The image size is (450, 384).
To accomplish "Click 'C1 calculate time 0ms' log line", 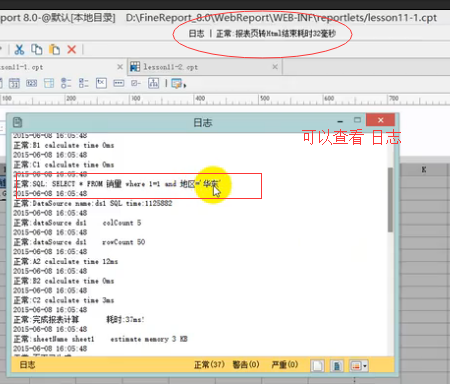I will tap(64, 165).
